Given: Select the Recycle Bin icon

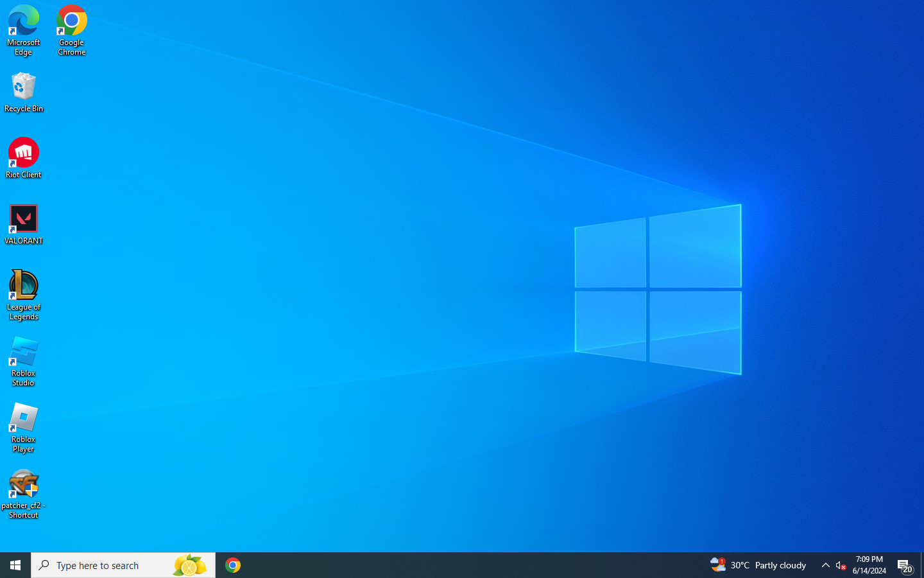Looking at the screenshot, I should 24,92.
